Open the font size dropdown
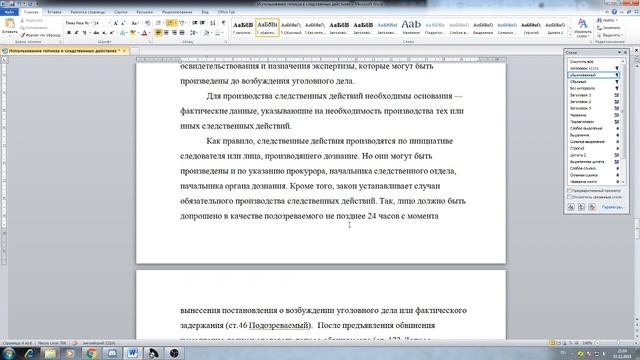640x360 pixels. (x=110, y=23)
